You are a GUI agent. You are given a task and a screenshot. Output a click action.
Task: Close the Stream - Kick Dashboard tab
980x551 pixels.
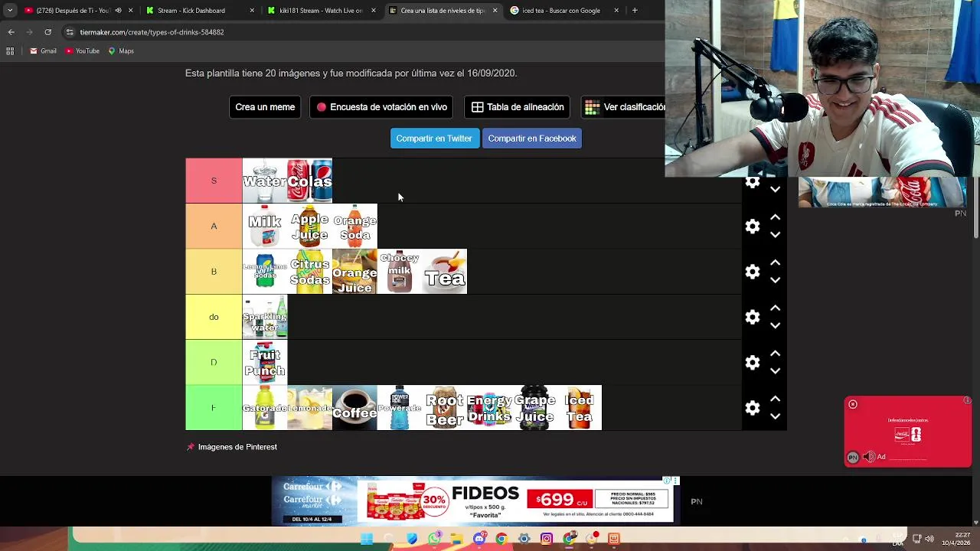click(x=252, y=11)
